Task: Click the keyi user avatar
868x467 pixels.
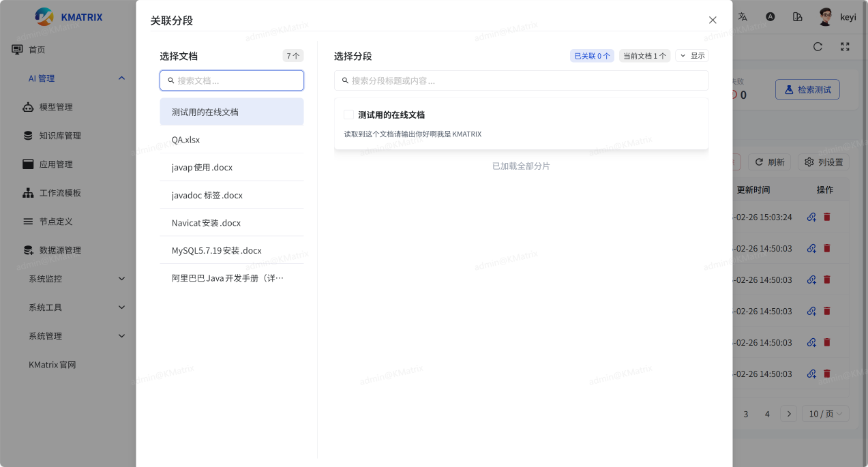Action: [x=826, y=17]
